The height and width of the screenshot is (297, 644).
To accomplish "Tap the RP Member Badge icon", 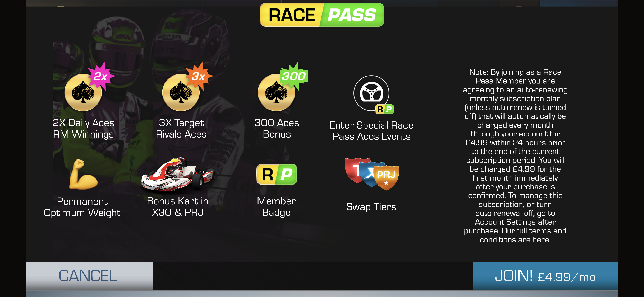I will coord(277,174).
